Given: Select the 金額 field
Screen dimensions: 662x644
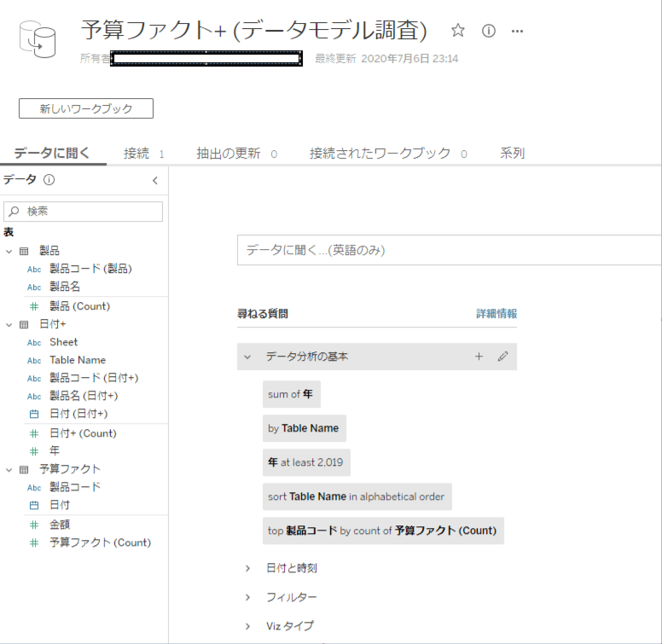Looking at the screenshot, I should pyautogui.click(x=60, y=525).
